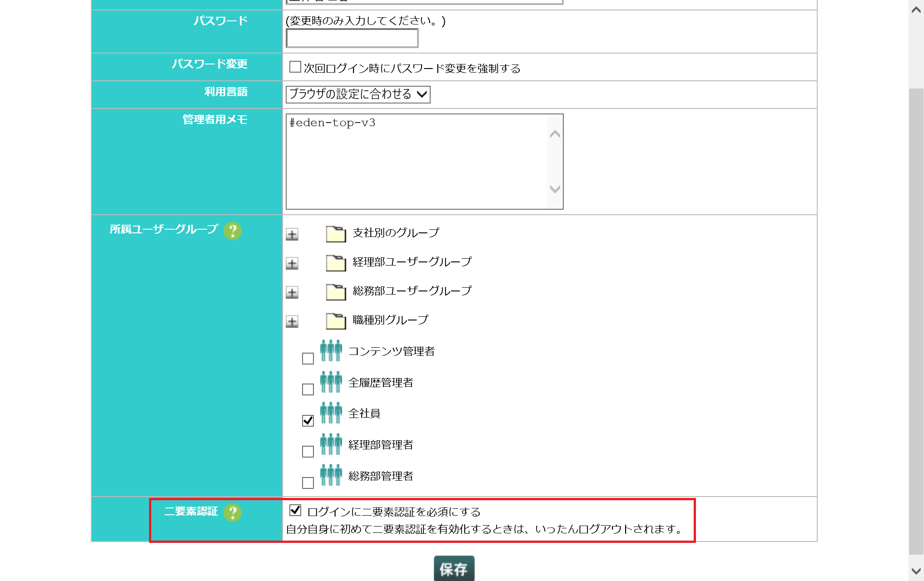
Task: Click the 保存 save button
Action: click(x=454, y=569)
